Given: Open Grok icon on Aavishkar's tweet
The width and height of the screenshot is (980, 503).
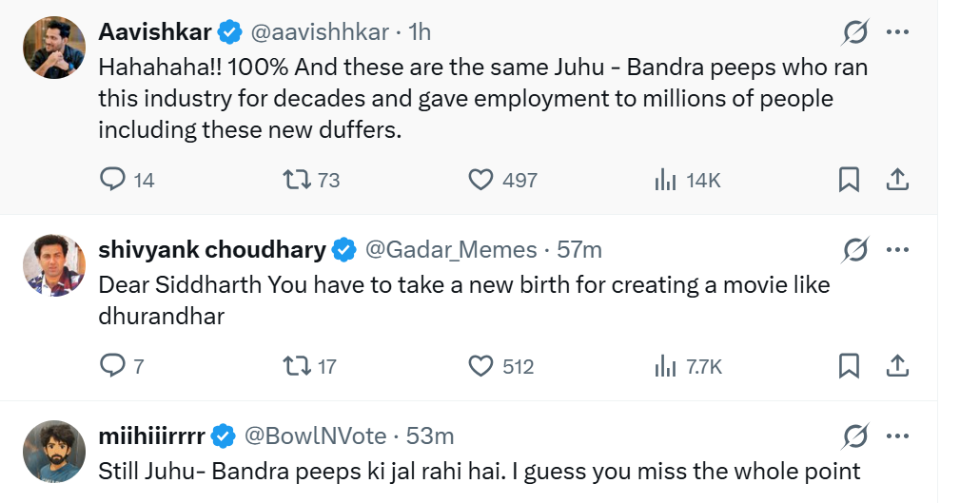Looking at the screenshot, I should pos(855,32).
